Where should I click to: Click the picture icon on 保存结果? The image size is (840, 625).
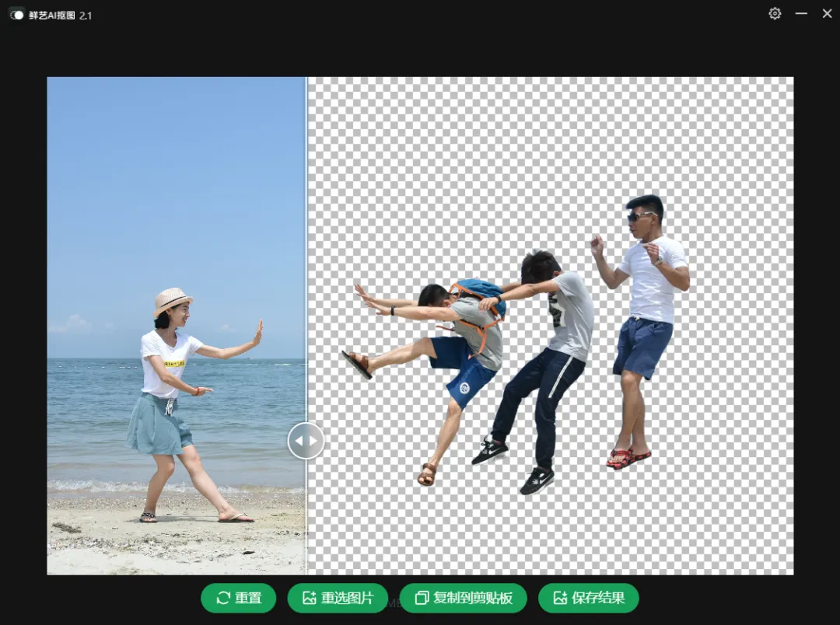[x=560, y=598]
